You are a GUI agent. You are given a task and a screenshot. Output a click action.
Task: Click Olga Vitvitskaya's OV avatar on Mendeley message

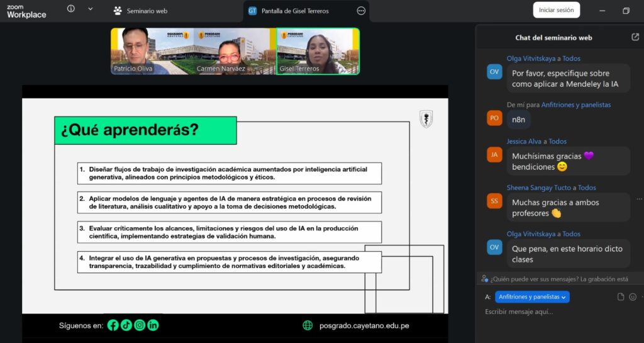(x=494, y=72)
